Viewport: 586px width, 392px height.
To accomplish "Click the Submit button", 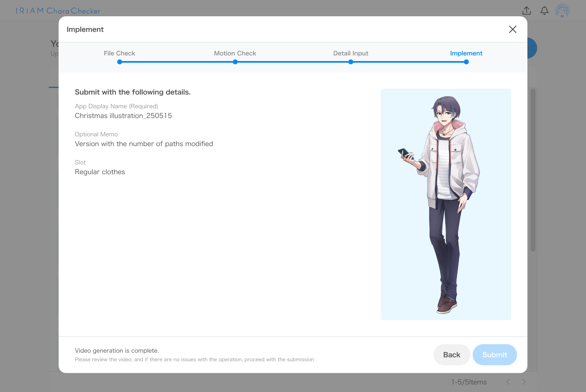I will [494, 355].
